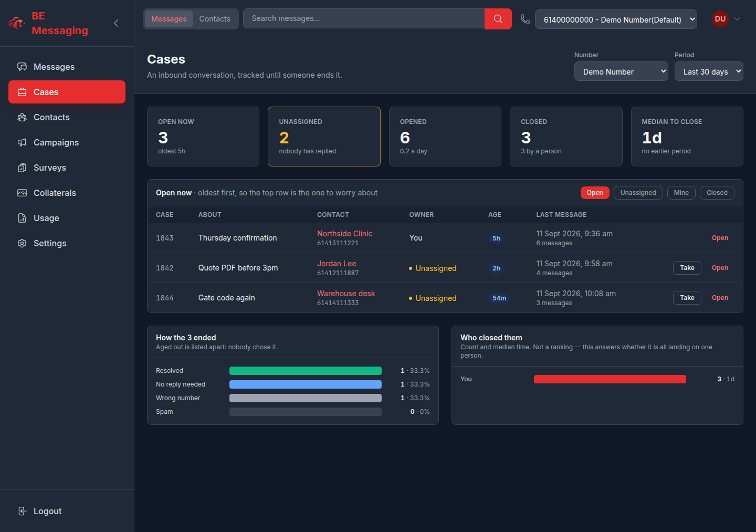Click the Warehouse desk contact link

346,294
